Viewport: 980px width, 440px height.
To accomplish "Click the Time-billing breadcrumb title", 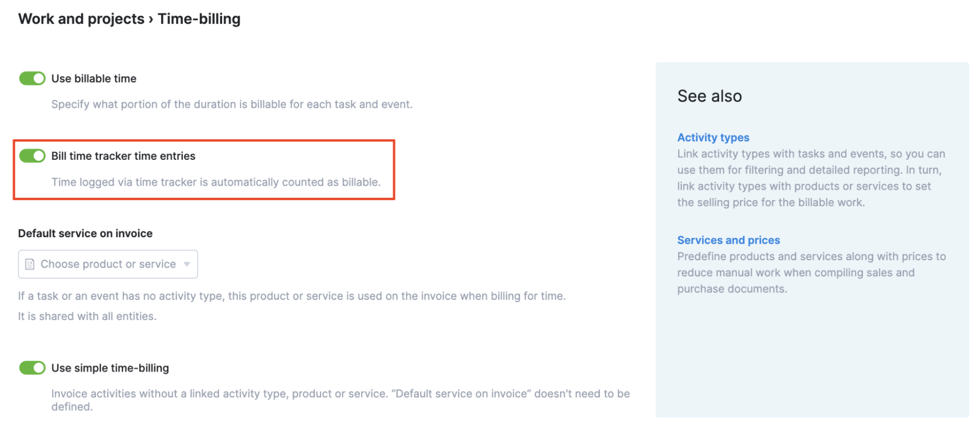I will coord(199,19).
